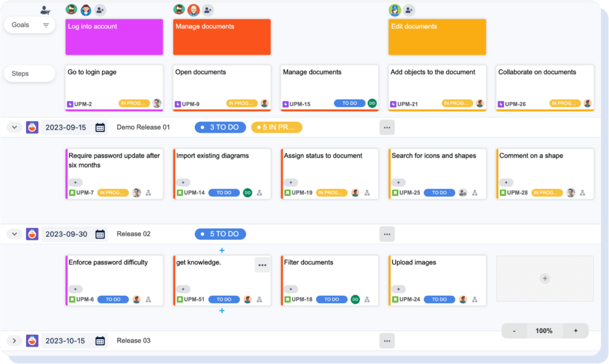This screenshot has width=609, height=364.
Task: Open calendar picker for 2023-10-15 release
Action: [100, 341]
